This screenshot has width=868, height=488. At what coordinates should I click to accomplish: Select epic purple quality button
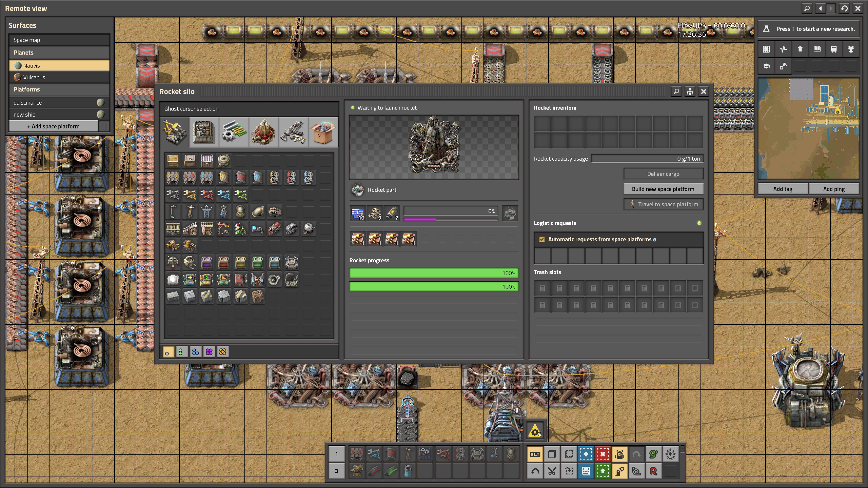[x=209, y=352]
